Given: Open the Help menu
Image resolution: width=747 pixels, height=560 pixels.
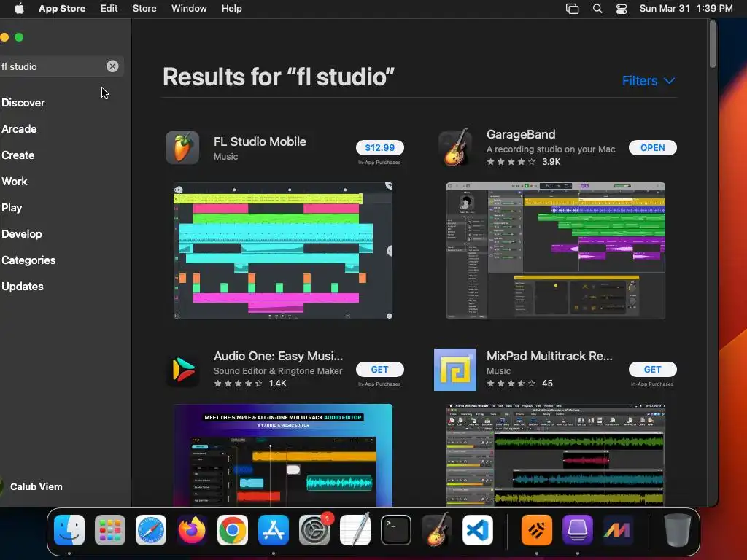Looking at the screenshot, I should [x=231, y=9].
